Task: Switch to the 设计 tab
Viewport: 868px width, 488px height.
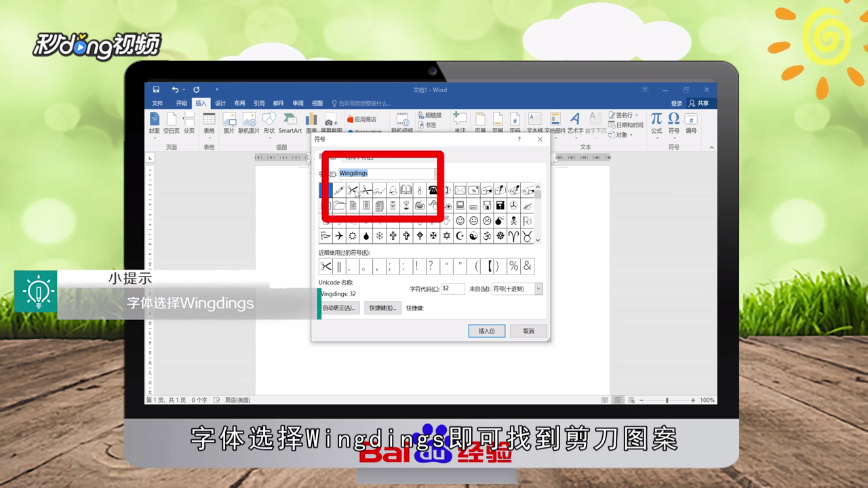Action: (220, 103)
